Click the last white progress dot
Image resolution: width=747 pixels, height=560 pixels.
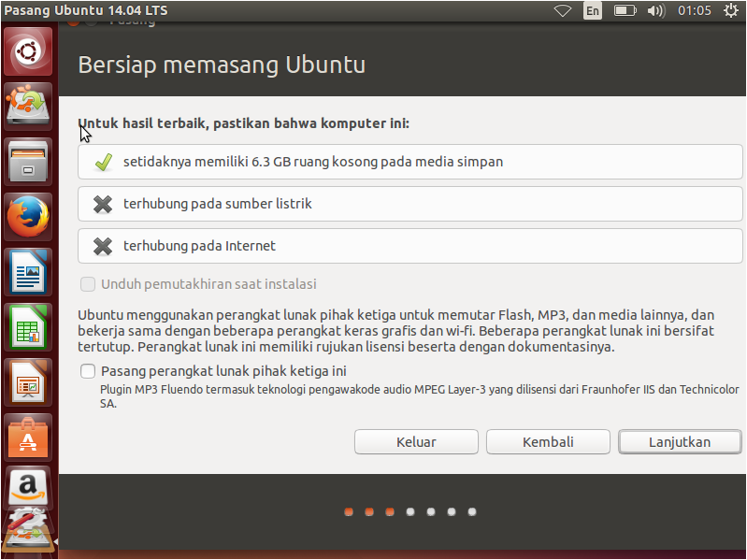[472, 512]
